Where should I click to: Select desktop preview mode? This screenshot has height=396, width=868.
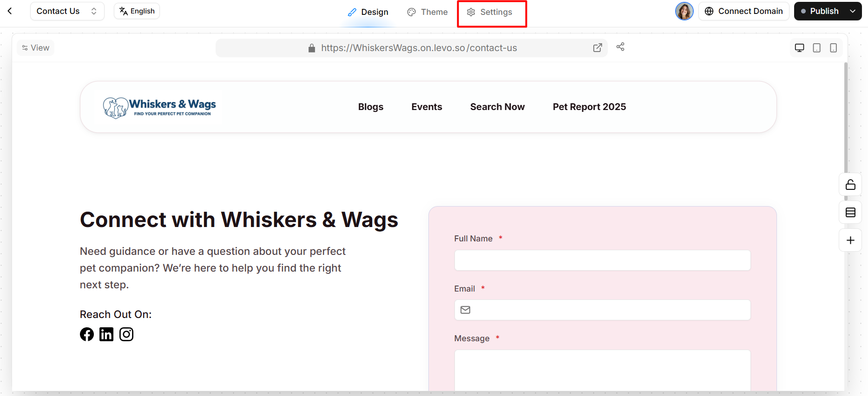coord(799,48)
